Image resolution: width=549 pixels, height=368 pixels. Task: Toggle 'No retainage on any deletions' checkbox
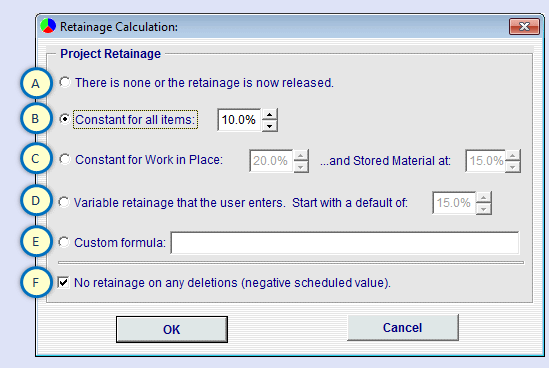click(63, 282)
